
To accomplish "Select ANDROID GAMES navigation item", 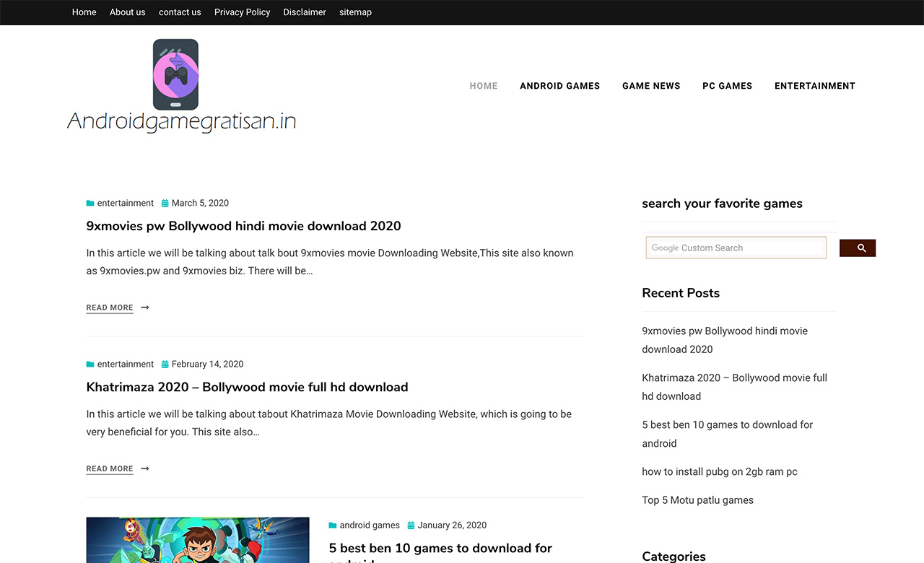I will [x=560, y=86].
